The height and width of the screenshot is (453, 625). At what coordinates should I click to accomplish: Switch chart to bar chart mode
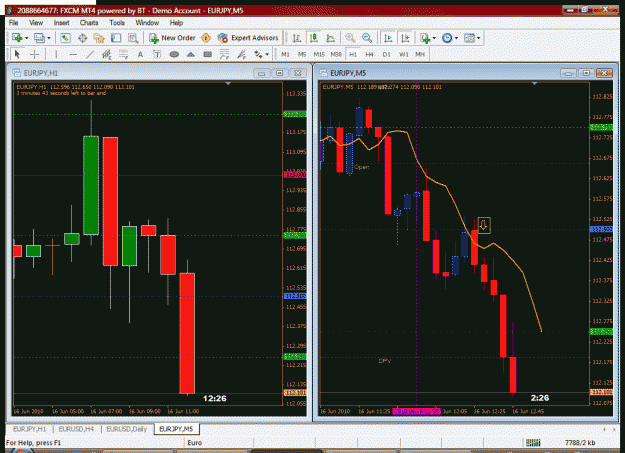297,38
